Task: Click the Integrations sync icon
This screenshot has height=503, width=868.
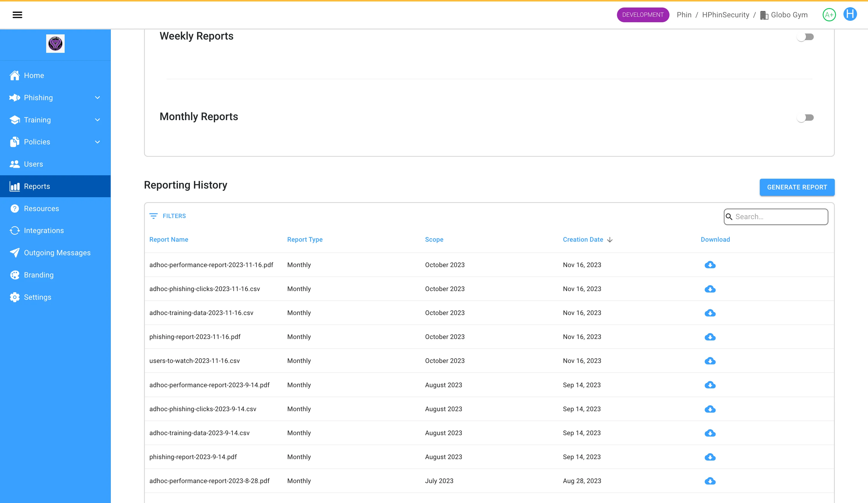Action: [14, 231]
